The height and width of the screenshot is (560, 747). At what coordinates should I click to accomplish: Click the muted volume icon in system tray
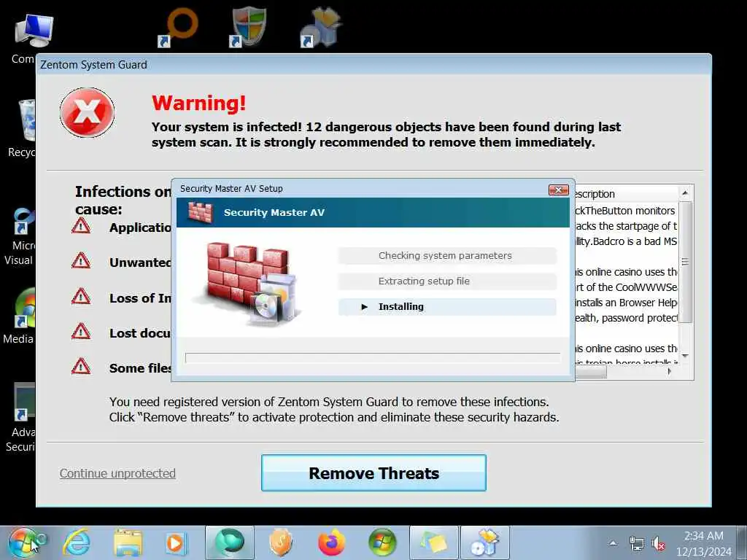[659, 543]
